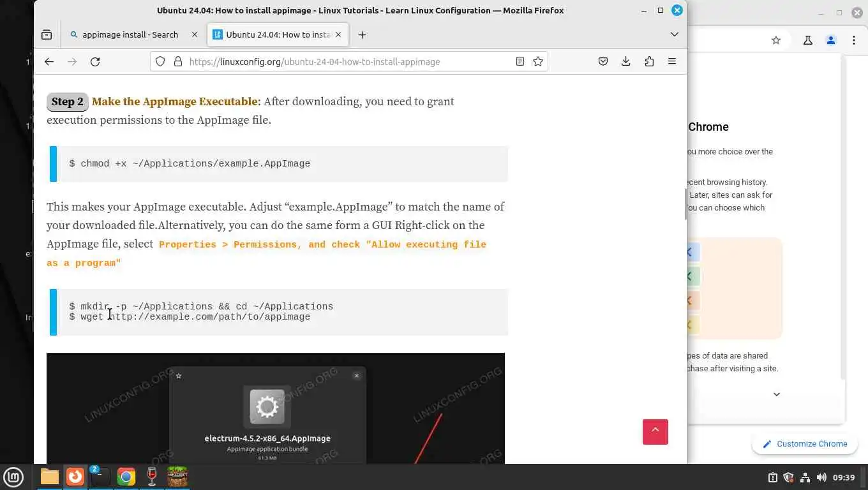868x490 pixels.
Task: Expand the chevron in Chrome privacy dialog
Action: pos(777,394)
